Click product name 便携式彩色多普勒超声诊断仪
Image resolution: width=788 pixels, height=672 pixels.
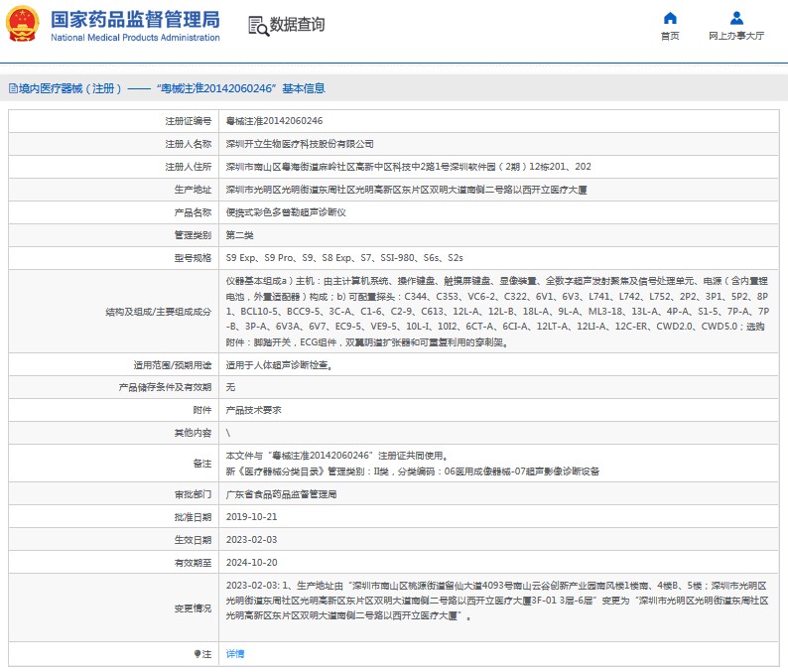(286, 212)
